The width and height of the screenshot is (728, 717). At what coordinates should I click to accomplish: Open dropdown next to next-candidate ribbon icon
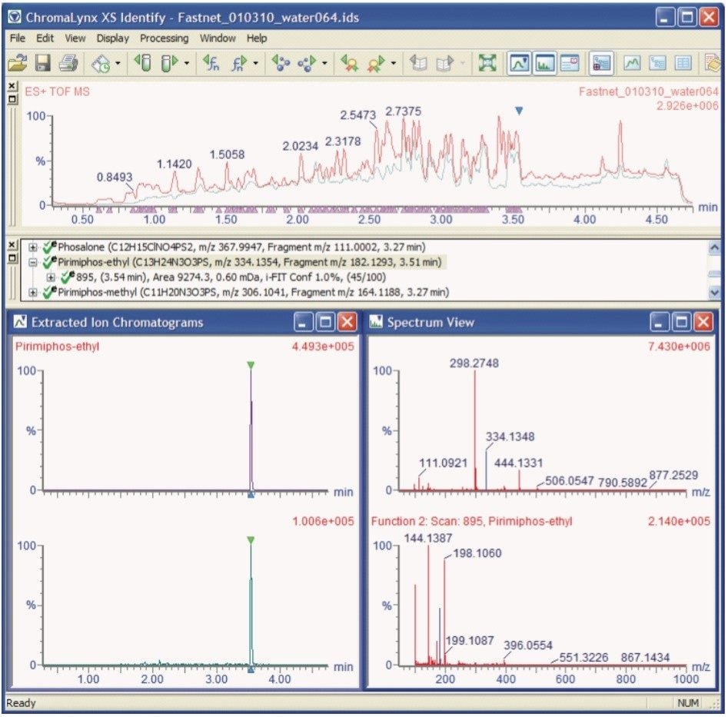coord(394,63)
